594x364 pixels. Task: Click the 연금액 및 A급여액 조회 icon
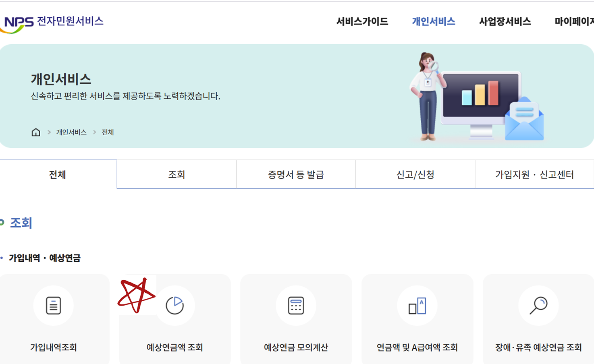(x=417, y=305)
